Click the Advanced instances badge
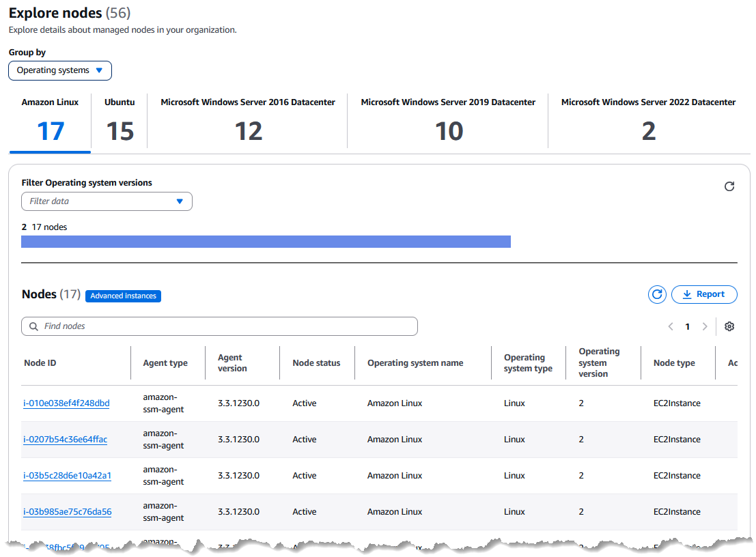This screenshot has height=557, width=756. (123, 296)
